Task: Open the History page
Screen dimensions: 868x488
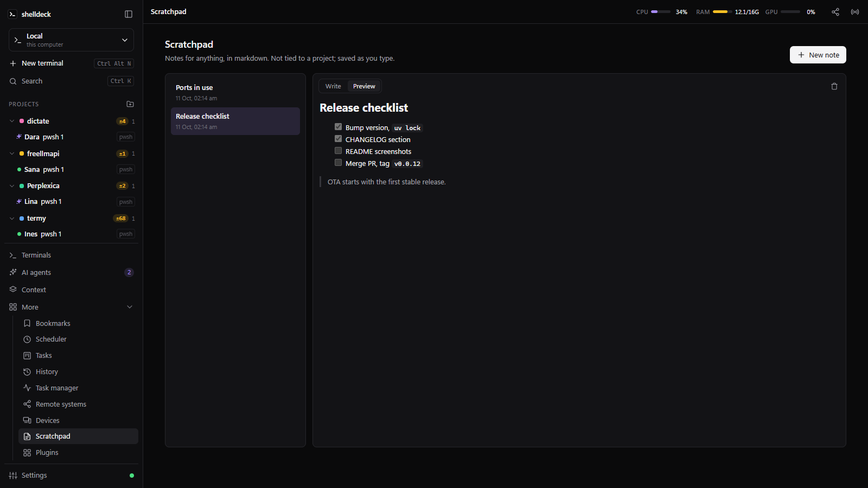Action: (78, 372)
